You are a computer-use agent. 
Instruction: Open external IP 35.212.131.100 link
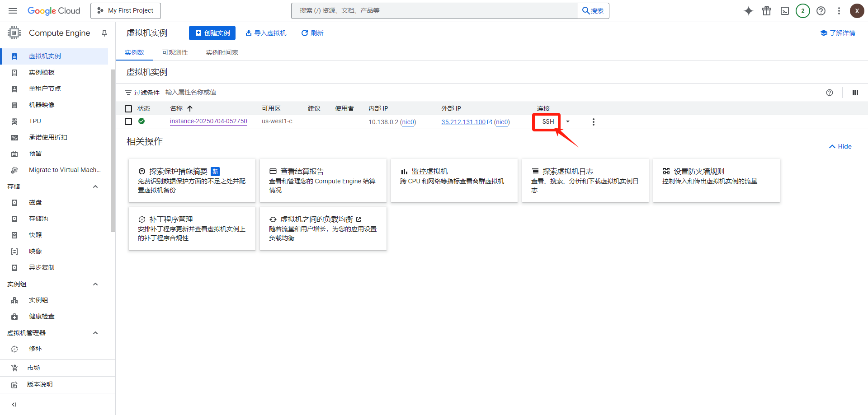point(463,122)
